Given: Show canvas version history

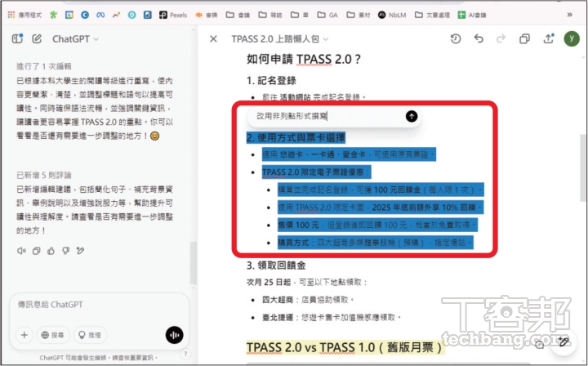Looking at the screenshot, I should 456,38.
